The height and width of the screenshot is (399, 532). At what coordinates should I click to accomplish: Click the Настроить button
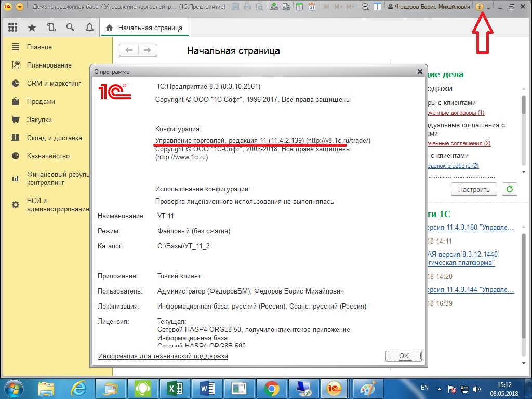click(474, 189)
